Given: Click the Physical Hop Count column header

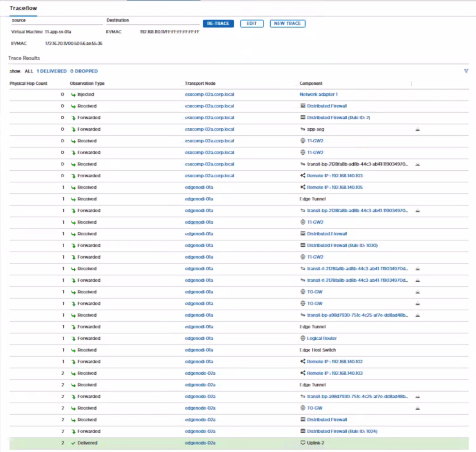Looking at the screenshot, I should (28, 83).
